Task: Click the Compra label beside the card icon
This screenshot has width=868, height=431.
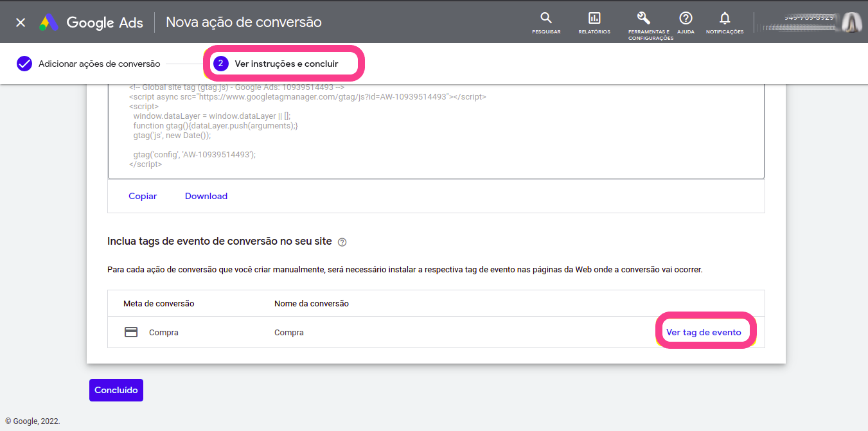Action: (164, 332)
